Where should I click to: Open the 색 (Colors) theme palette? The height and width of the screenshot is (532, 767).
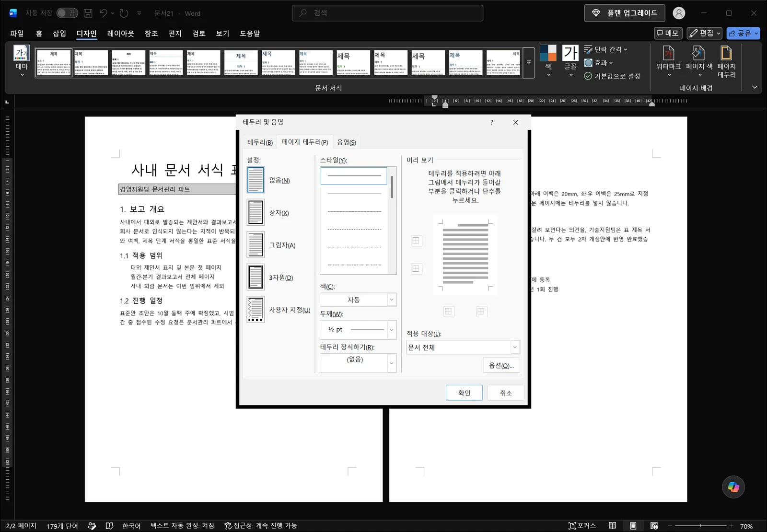[548, 61]
